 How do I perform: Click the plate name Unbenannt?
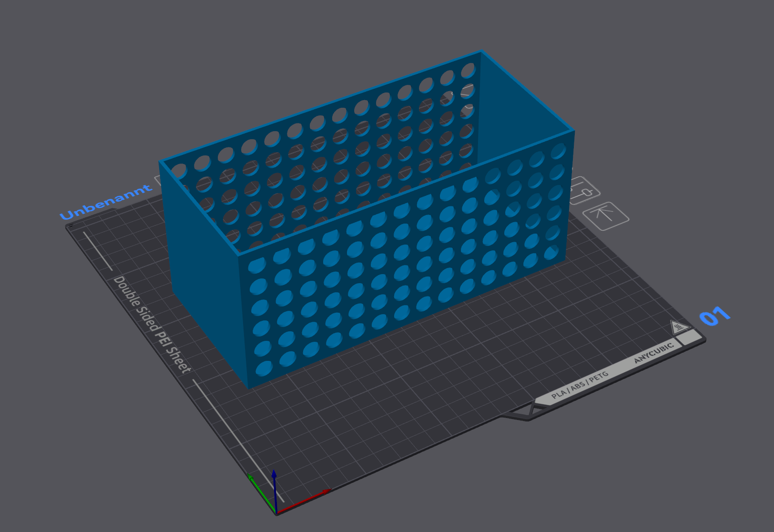(106, 202)
